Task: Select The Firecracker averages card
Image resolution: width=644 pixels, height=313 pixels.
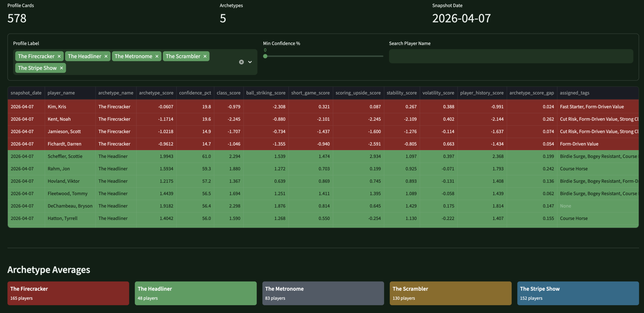Action: pyautogui.click(x=68, y=293)
